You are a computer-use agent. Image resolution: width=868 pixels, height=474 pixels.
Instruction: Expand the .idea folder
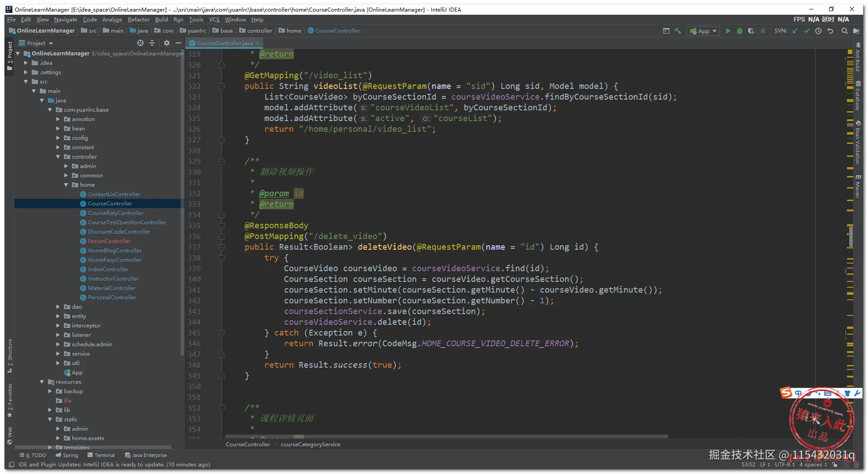[26, 63]
